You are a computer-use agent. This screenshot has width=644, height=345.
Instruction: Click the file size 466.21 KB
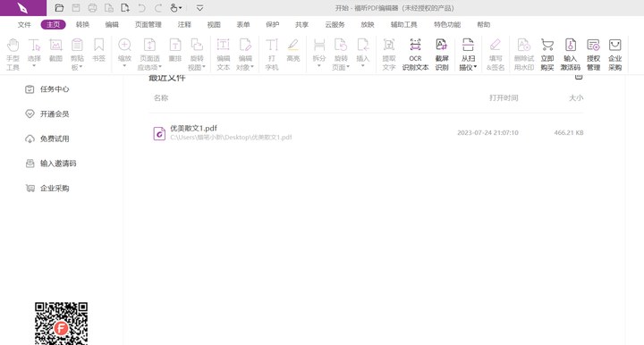click(x=569, y=132)
